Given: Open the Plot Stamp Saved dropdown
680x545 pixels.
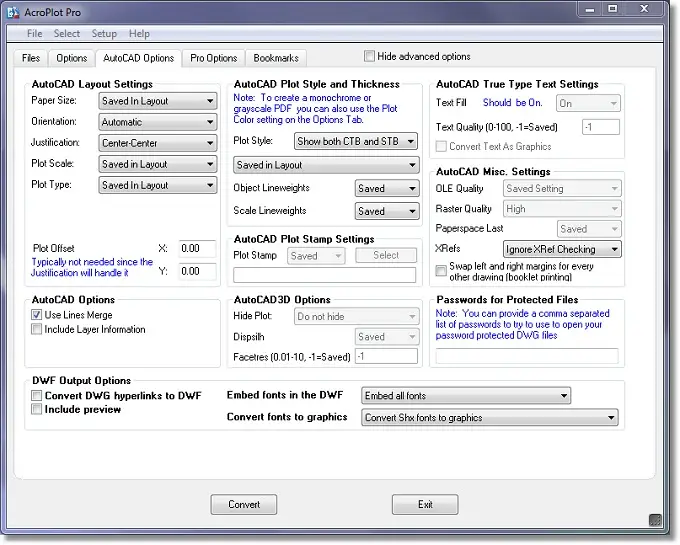Looking at the screenshot, I should point(316,256).
